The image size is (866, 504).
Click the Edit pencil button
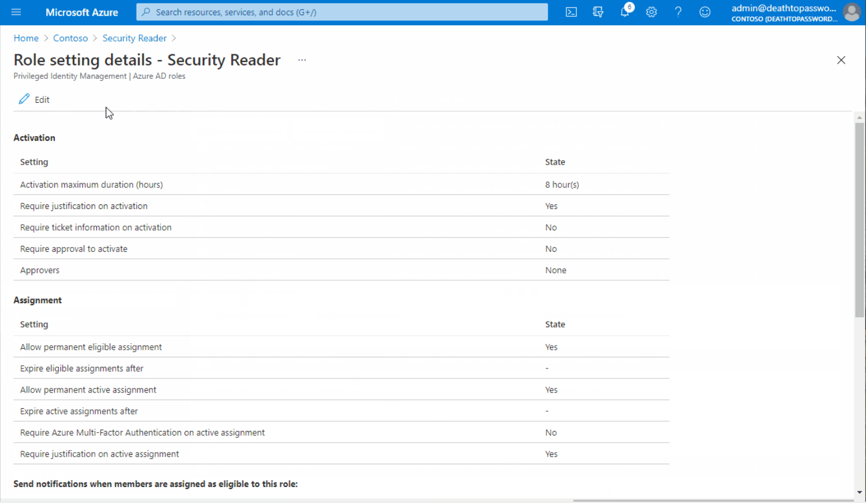pos(34,100)
